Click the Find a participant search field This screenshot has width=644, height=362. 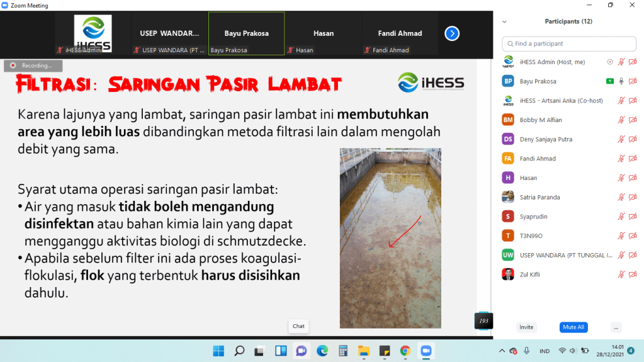(569, 43)
